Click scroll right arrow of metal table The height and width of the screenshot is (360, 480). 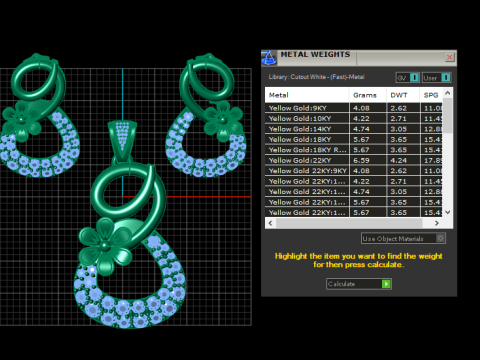437,223
